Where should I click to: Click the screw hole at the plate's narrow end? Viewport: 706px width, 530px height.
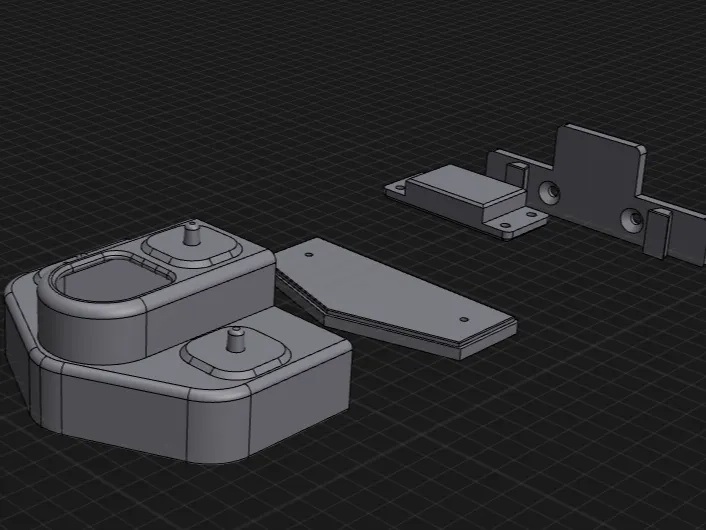(x=464, y=320)
